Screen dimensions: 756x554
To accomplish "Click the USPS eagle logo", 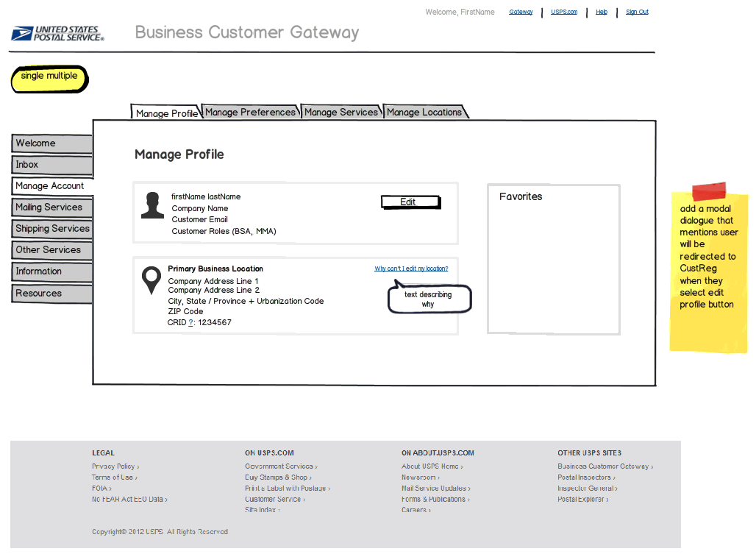I will point(57,33).
